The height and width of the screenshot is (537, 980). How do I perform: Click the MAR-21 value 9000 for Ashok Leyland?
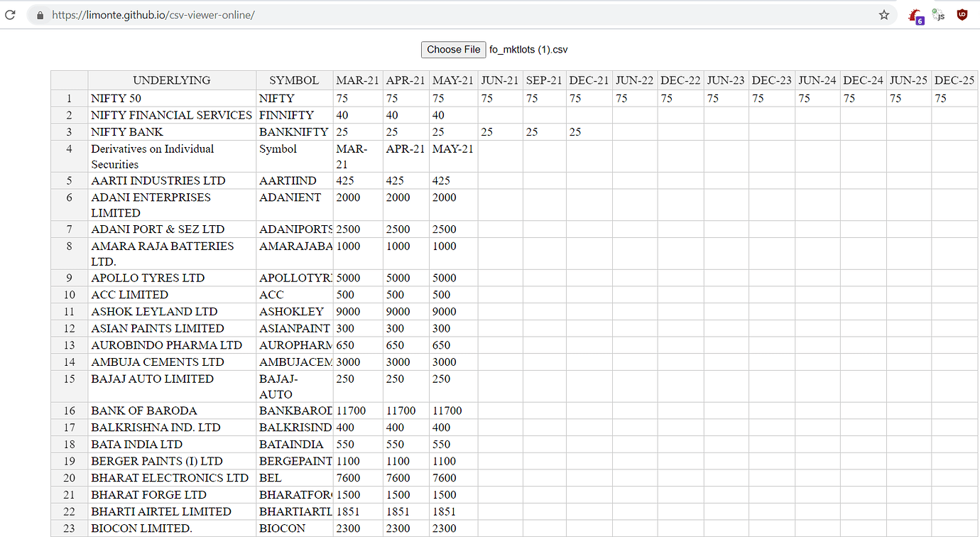pos(358,312)
